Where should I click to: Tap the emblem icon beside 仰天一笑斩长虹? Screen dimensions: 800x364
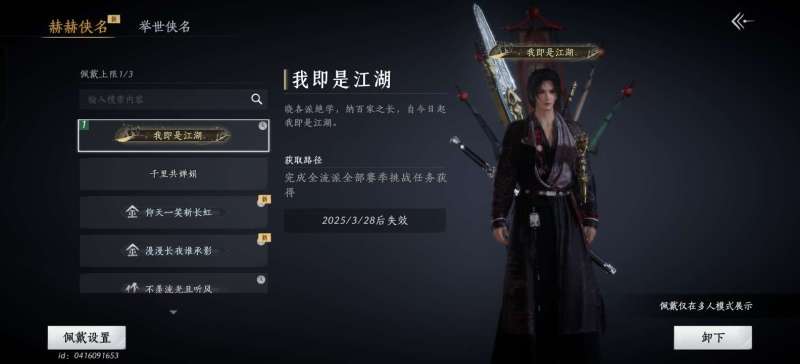[132, 211]
